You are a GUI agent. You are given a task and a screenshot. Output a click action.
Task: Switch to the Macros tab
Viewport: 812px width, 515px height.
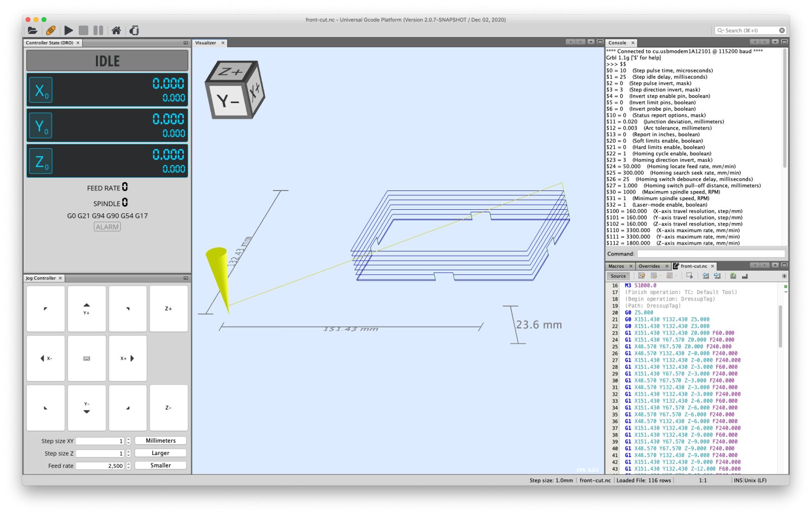[x=616, y=266]
